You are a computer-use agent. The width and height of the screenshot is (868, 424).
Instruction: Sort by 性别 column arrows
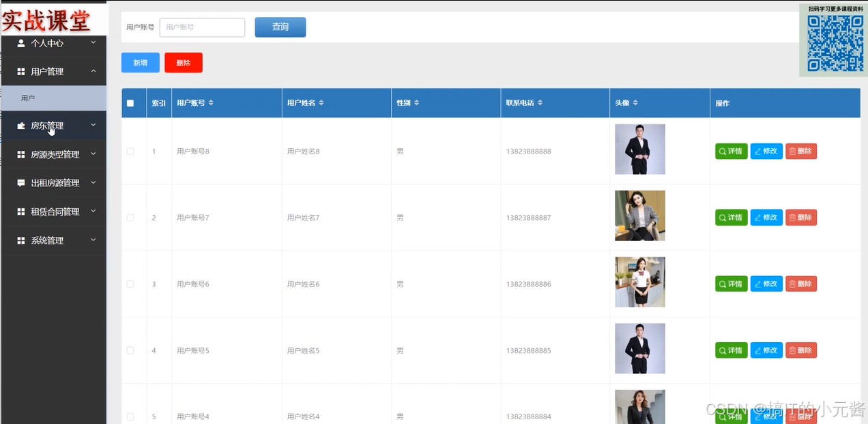[x=416, y=103]
